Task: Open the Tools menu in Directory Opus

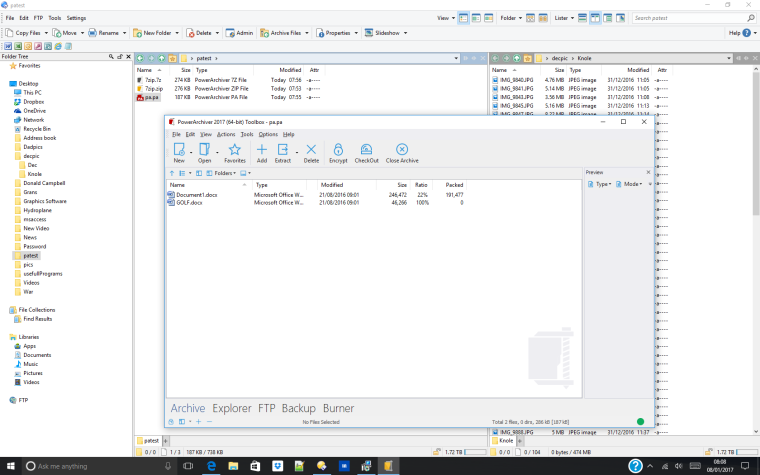Action: click(x=55, y=18)
